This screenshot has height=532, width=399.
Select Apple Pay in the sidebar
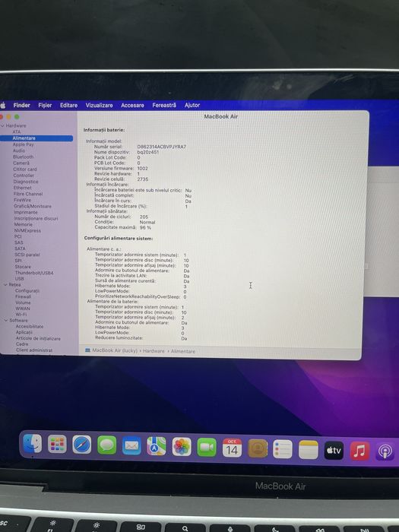(23, 144)
